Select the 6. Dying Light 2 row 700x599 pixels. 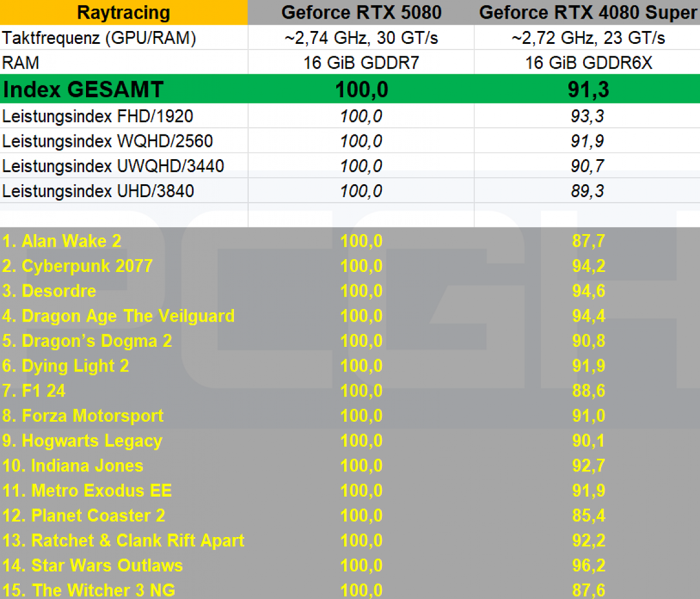(350, 366)
